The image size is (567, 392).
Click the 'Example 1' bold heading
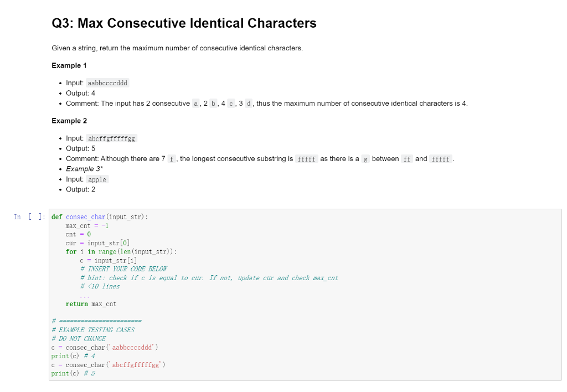click(69, 65)
